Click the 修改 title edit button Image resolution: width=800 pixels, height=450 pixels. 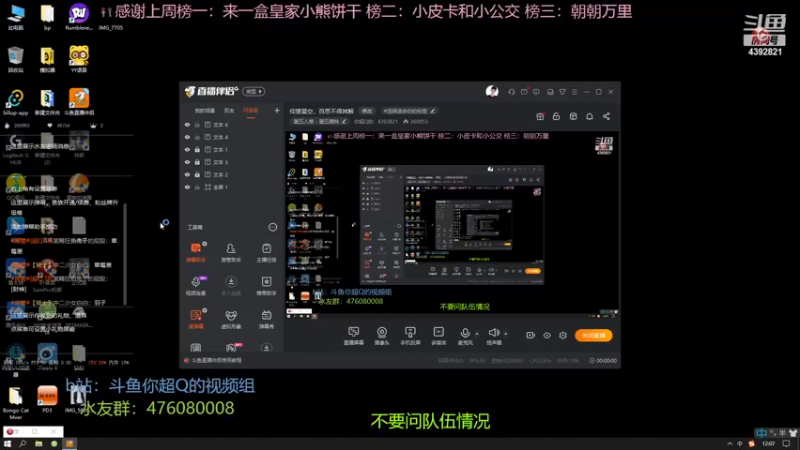pyautogui.click(x=367, y=111)
